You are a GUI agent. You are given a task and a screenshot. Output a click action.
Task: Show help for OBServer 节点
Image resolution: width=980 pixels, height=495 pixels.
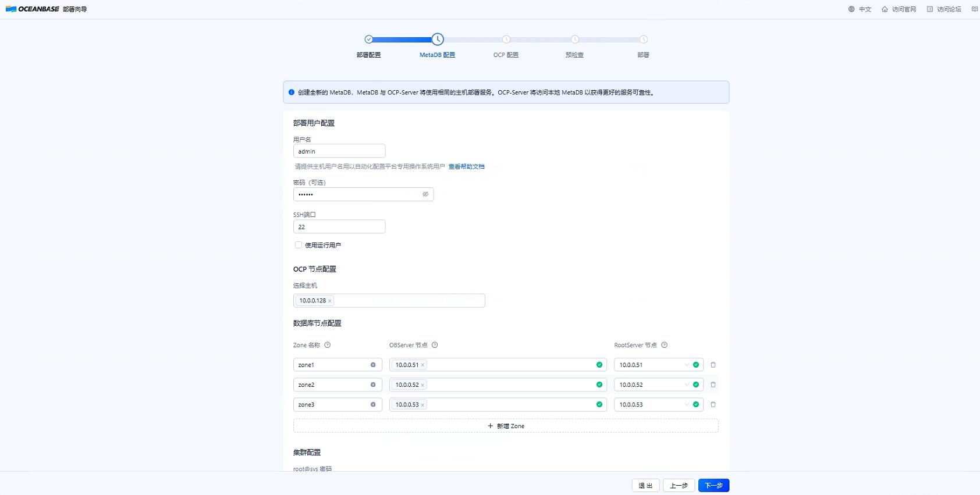point(435,345)
